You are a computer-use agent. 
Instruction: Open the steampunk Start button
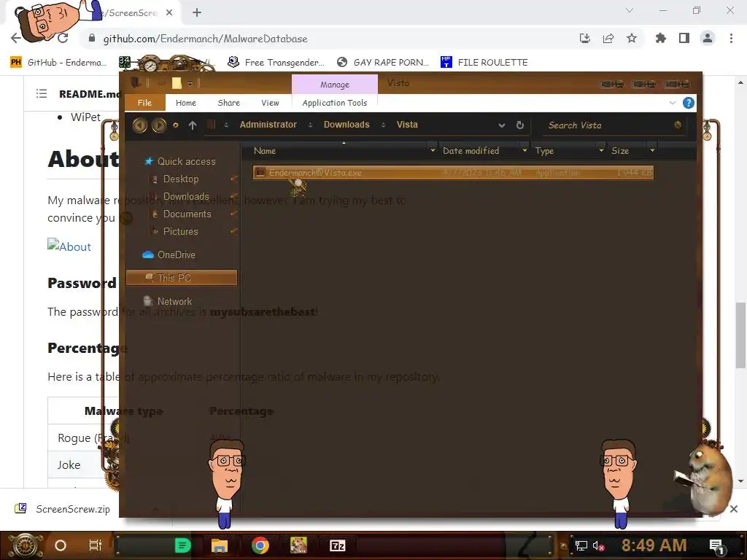click(x=25, y=545)
